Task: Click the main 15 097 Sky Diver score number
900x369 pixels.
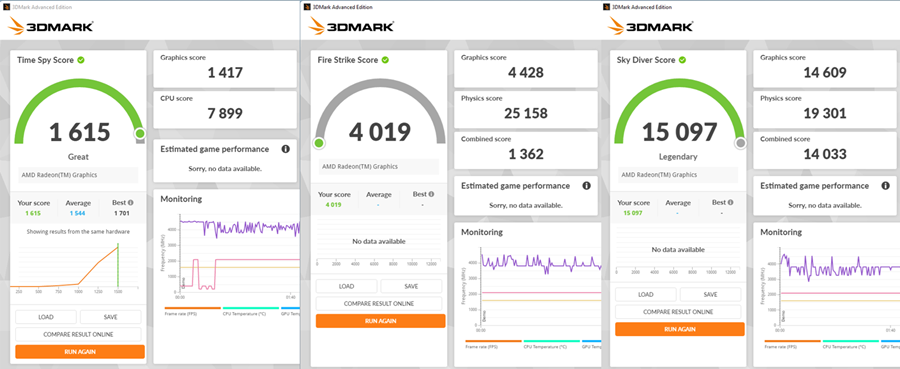Action: [x=679, y=132]
